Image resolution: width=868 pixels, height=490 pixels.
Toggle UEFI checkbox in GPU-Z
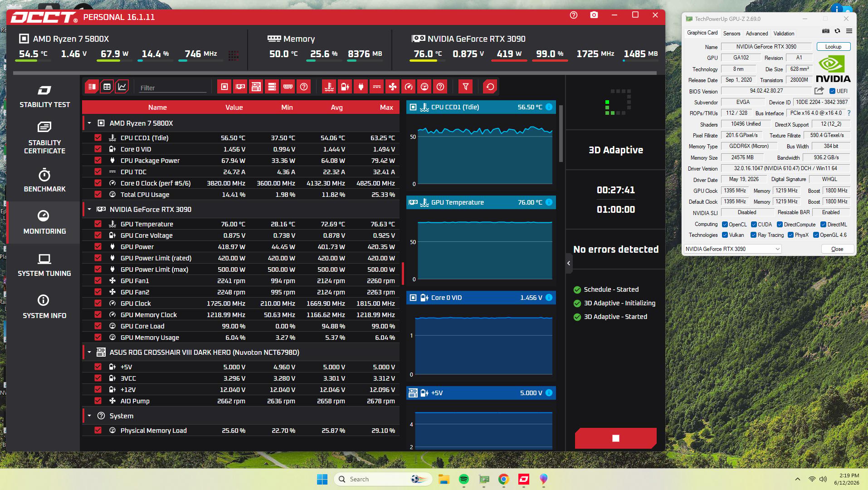[x=832, y=91]
